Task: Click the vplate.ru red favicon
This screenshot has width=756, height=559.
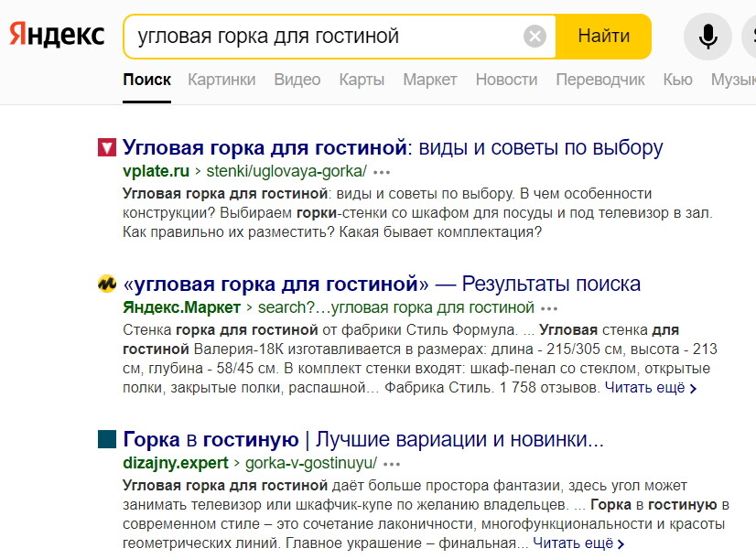Action: pyautogui.click(x=107, y=147)
